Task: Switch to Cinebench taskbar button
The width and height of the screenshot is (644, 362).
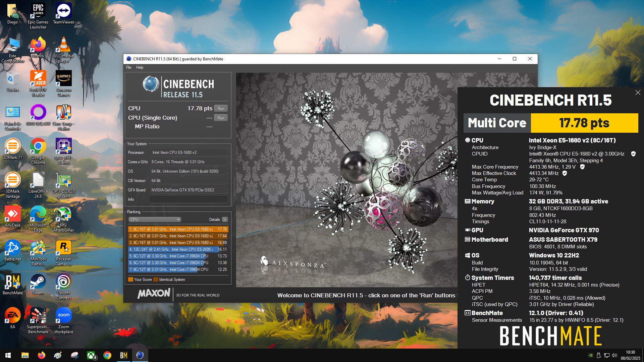Action: (140, 355)
